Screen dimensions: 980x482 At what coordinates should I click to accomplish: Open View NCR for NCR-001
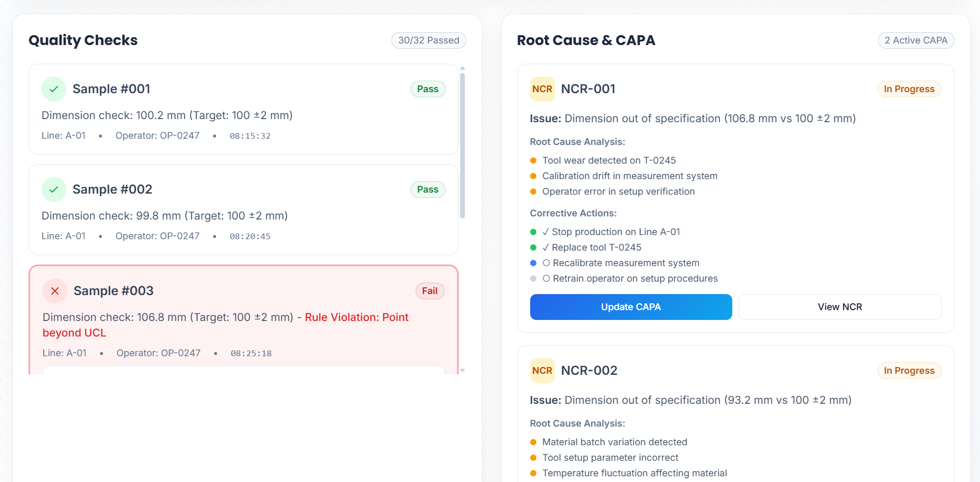[840, 307]
